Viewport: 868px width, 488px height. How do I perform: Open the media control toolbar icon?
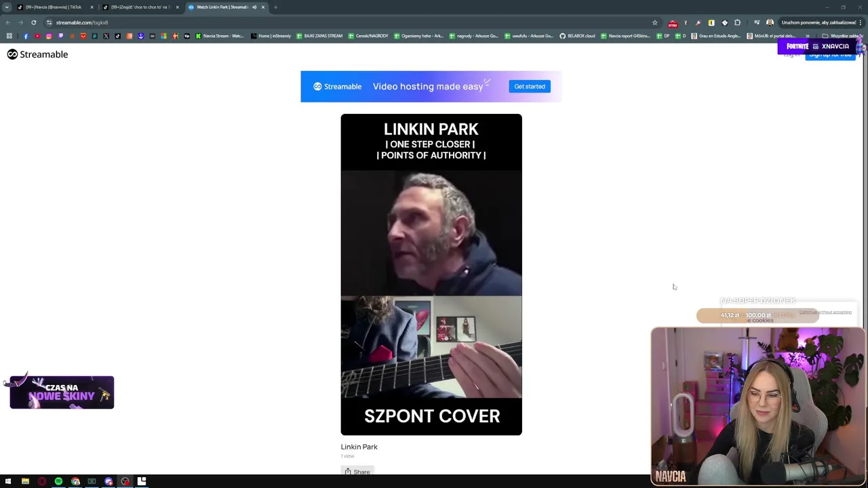757,22
